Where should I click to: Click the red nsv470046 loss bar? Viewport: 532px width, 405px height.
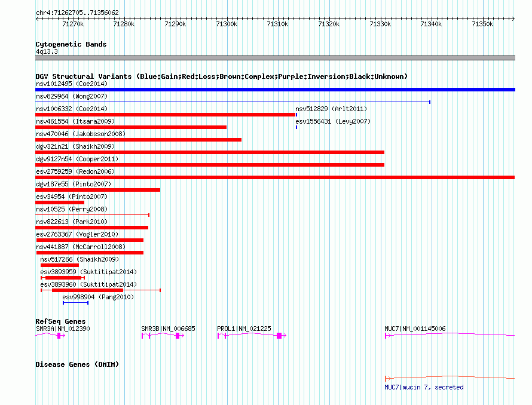click(139, 140)
